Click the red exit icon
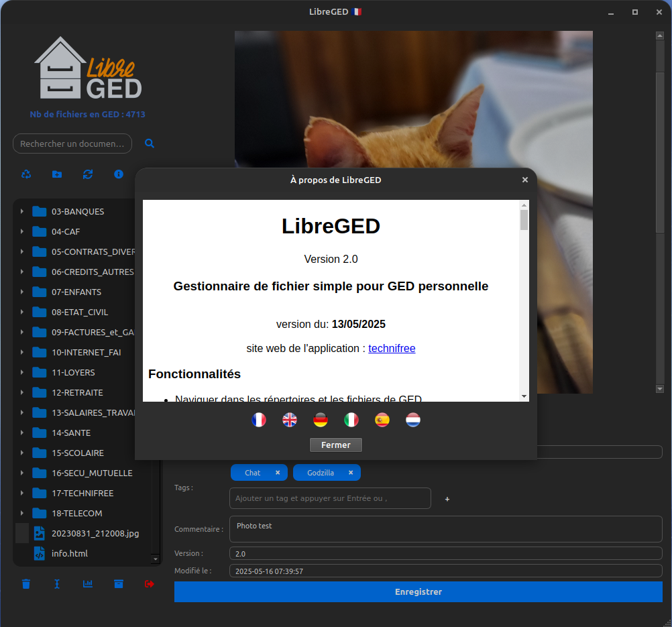Viewport: 672px width, 627px height. point(150,584)
